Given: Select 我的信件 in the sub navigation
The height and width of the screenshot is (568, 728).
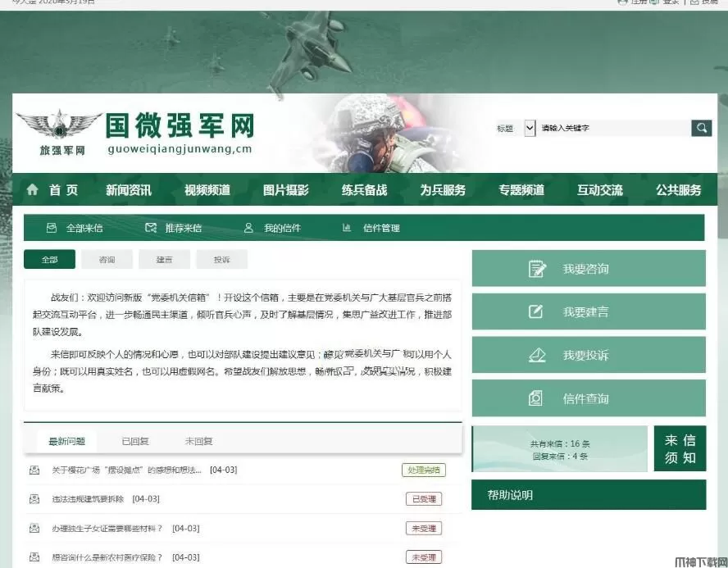Looking at the screenshot, I should (x=282, y=228).
